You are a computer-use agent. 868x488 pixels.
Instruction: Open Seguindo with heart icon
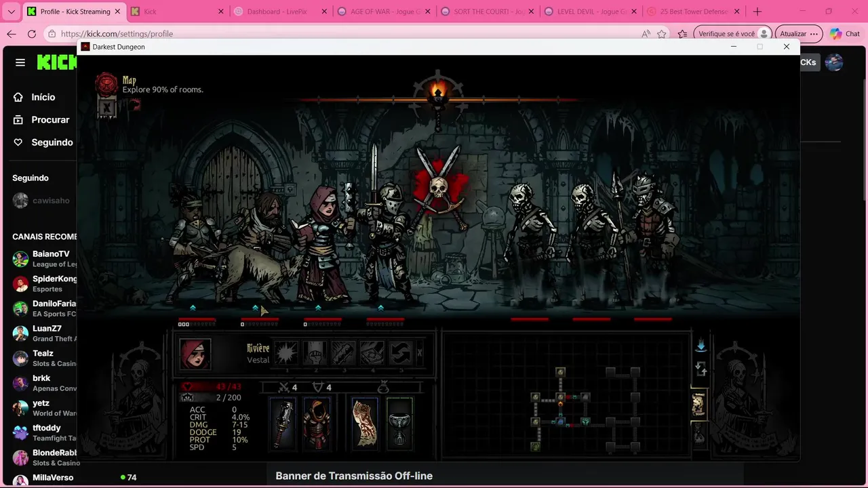[43, 142]
